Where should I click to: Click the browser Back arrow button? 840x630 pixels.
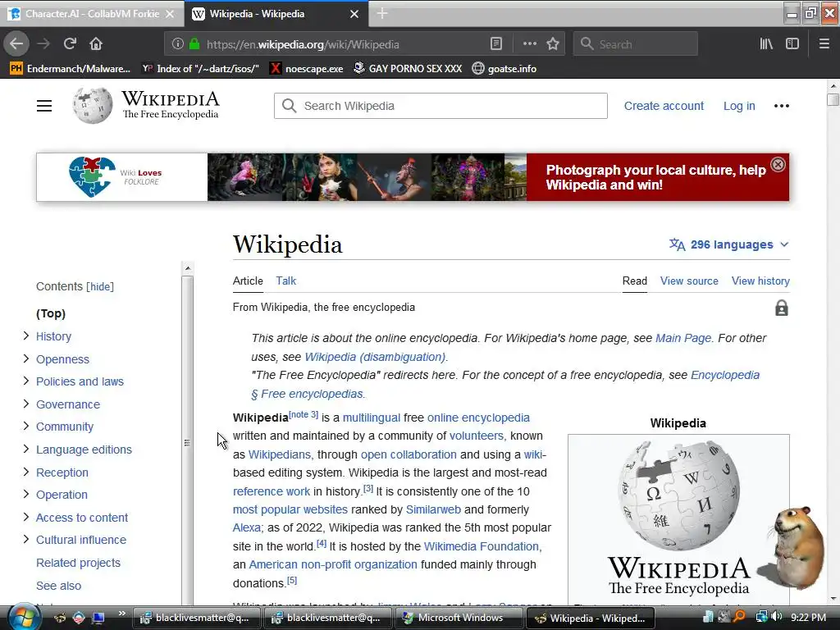16,44
